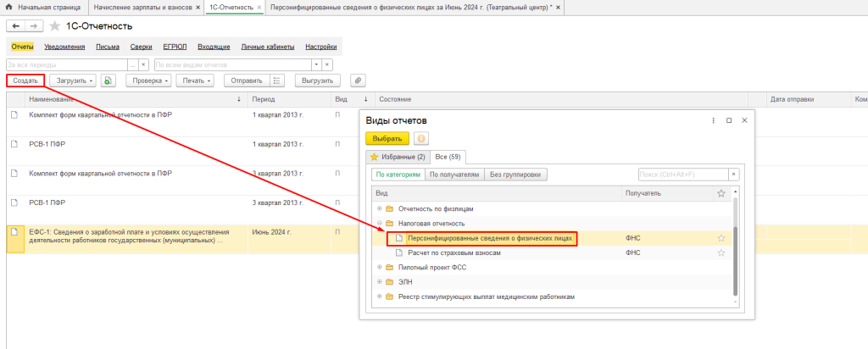Click the Поиск (Ctrl+Alt+F) search field
868x349 pixels.
682,174
